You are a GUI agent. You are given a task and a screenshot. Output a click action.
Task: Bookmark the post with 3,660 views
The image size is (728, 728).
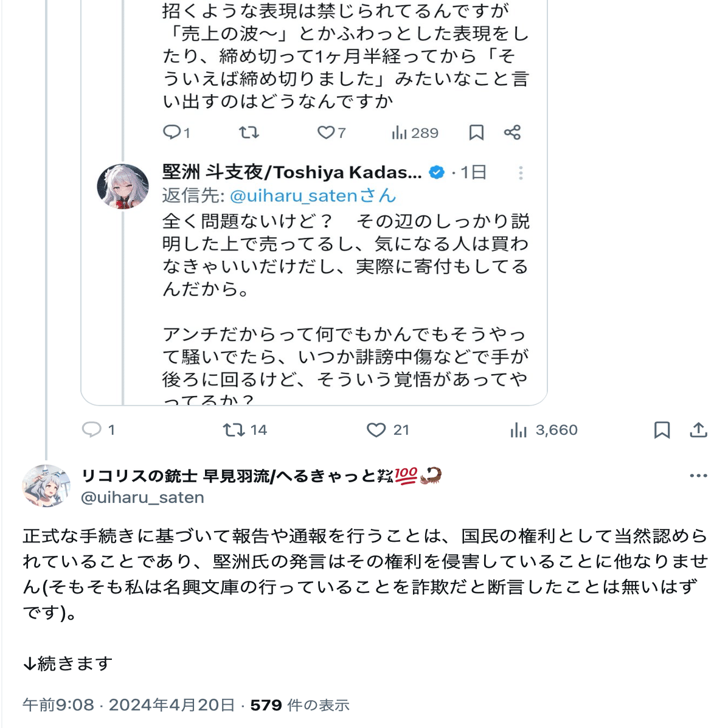click(662, 430)
